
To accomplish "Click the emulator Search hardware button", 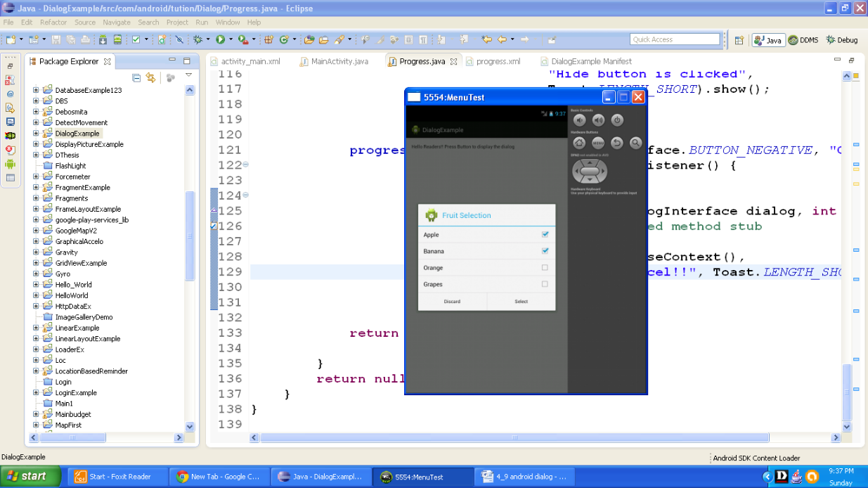I will pyautogui.click(x=636, y=143).
